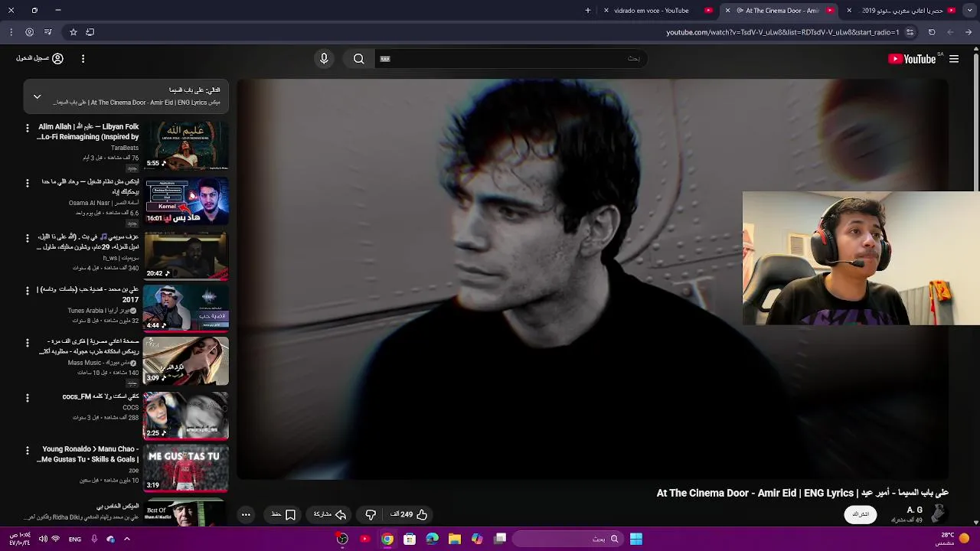This screenshot has height=551, width=980.
Task: Open more actions ellipsis below the video
Action: coord(246,514)
